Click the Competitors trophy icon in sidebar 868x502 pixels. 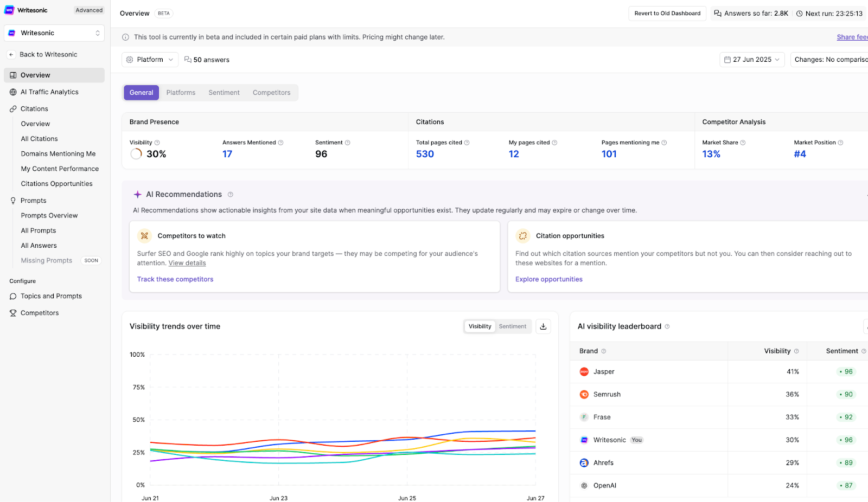point(13,313)
